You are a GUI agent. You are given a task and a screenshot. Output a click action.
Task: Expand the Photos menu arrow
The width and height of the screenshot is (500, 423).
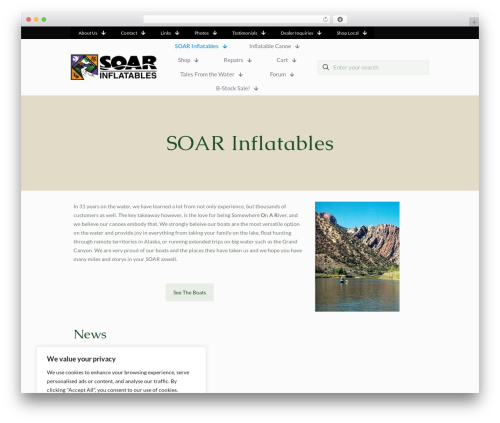pos(215,33)
